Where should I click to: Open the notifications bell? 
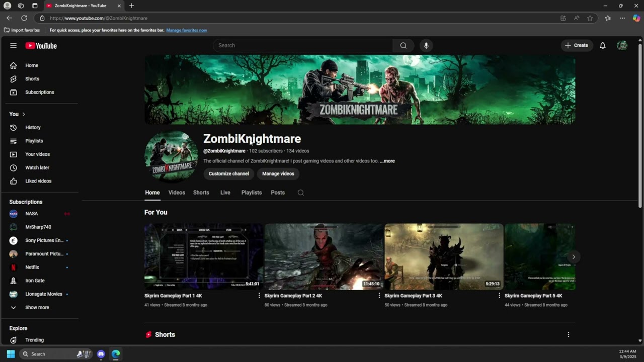602,45
